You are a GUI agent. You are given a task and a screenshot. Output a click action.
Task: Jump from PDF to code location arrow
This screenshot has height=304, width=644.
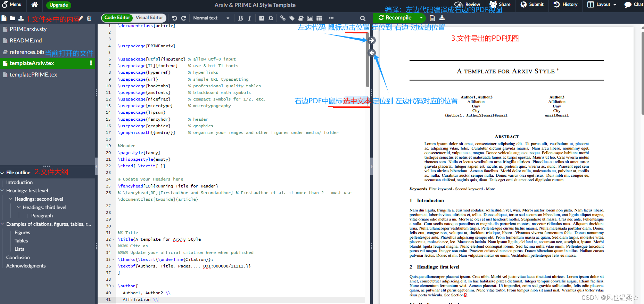pyautogui.click(x=372, y=53)
